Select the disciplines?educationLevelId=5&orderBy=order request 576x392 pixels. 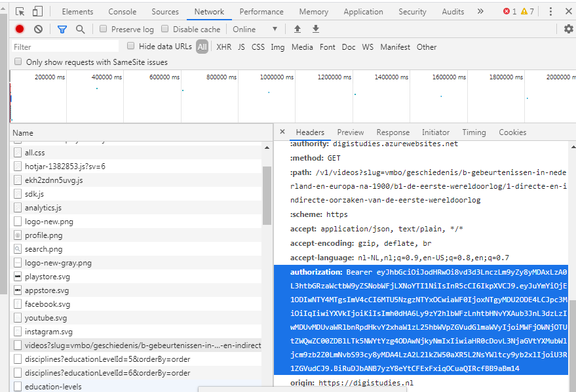point(136,359)
